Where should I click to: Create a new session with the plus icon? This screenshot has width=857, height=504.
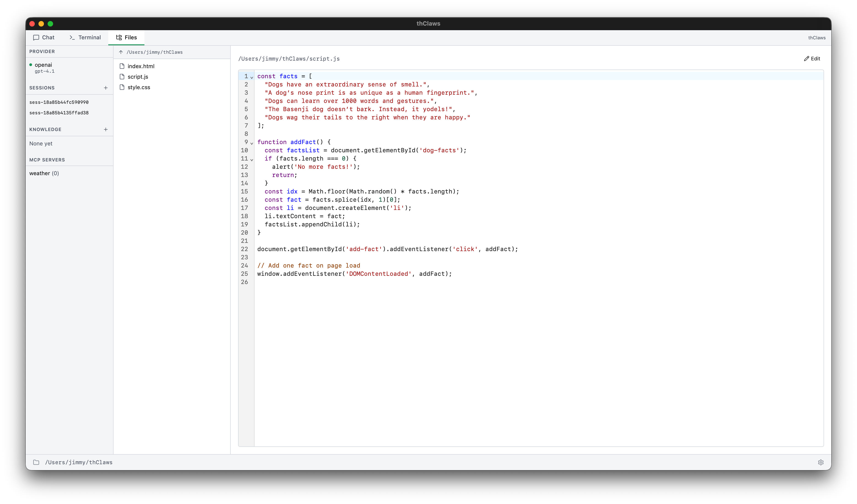tap(106, 88)
